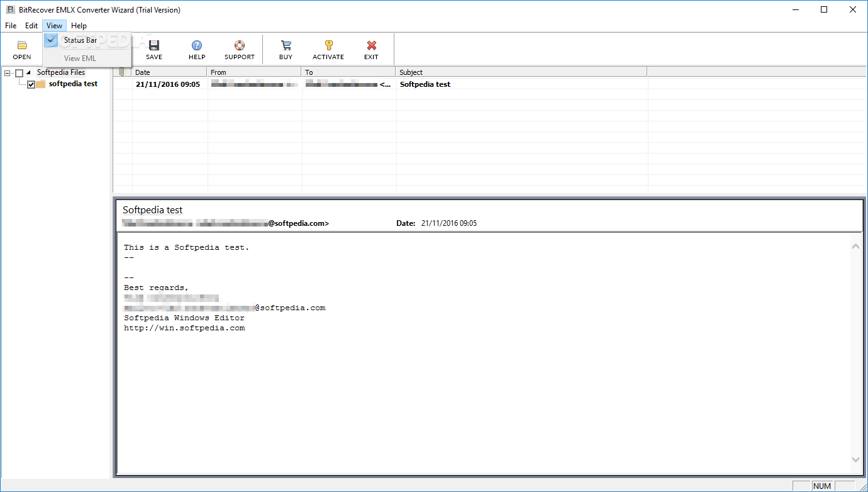Select the Softpedia Files root label
The width and height of the screenshot is (868, 492).
click(61, 72)
